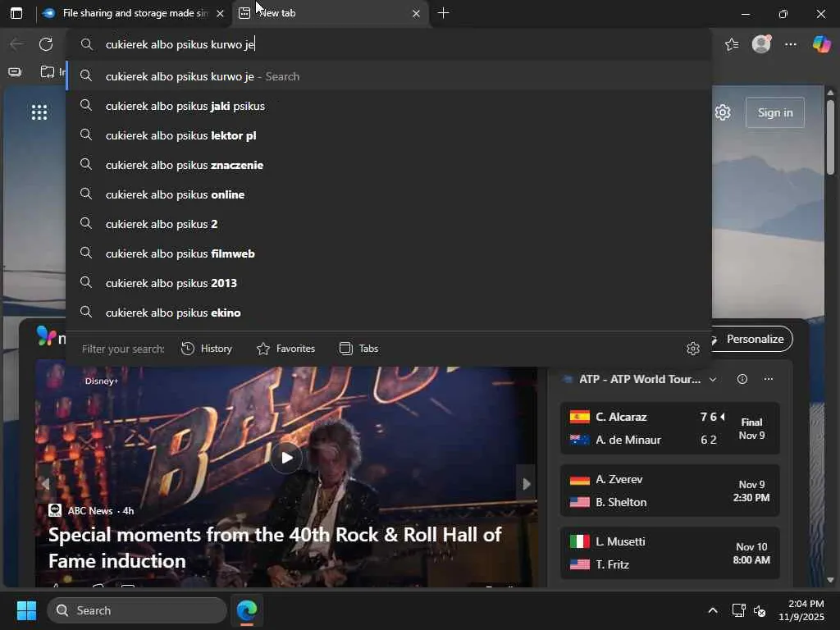840x630 pixels.
Task: Open the sports widget info icon
Action: click(742, 379)
